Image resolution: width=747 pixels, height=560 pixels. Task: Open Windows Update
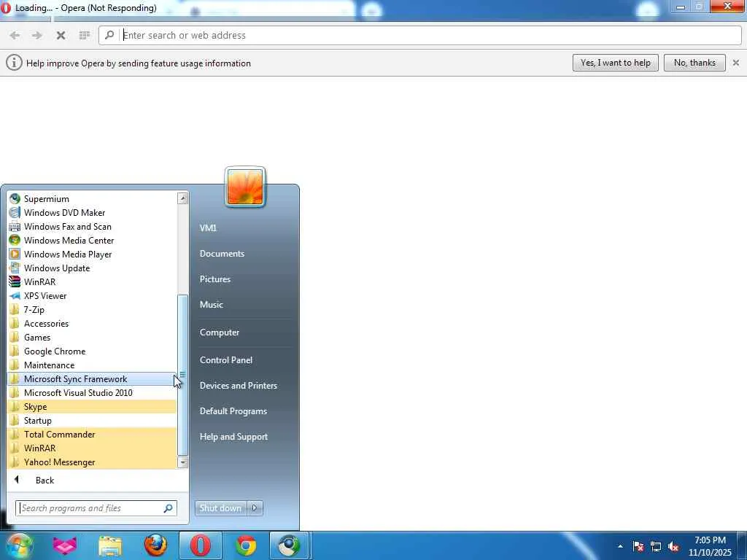[92, 268]
